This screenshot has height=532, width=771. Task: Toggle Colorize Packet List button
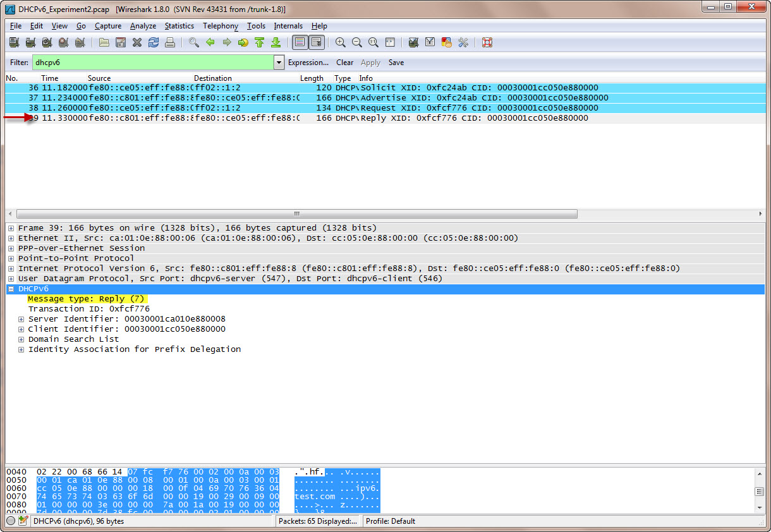[300, 42]
